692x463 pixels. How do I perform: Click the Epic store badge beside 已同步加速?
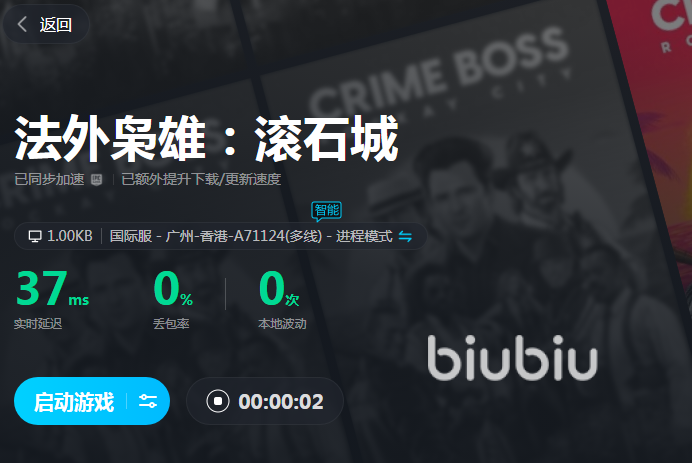tap(96, 180)
